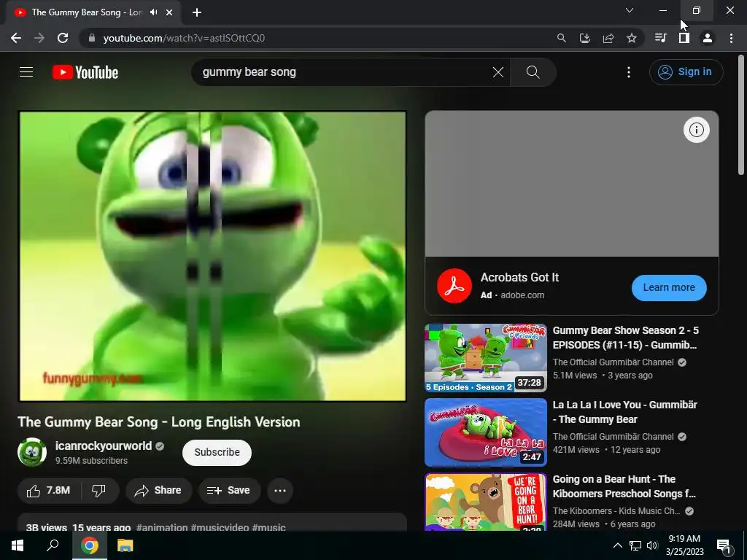Viewport: 747px width, 560px height.
Task: Open Windows Start menu
Action: pos(18,545)
